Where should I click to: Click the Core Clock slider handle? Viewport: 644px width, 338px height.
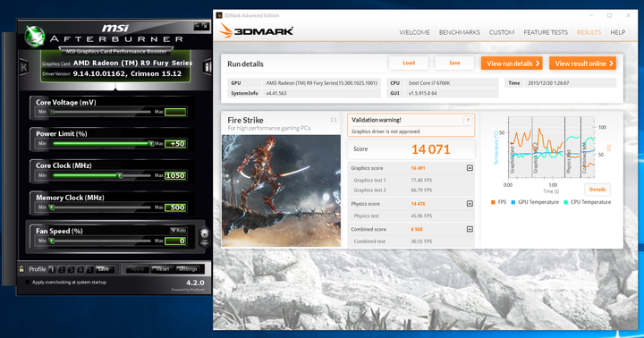(120, 175)
